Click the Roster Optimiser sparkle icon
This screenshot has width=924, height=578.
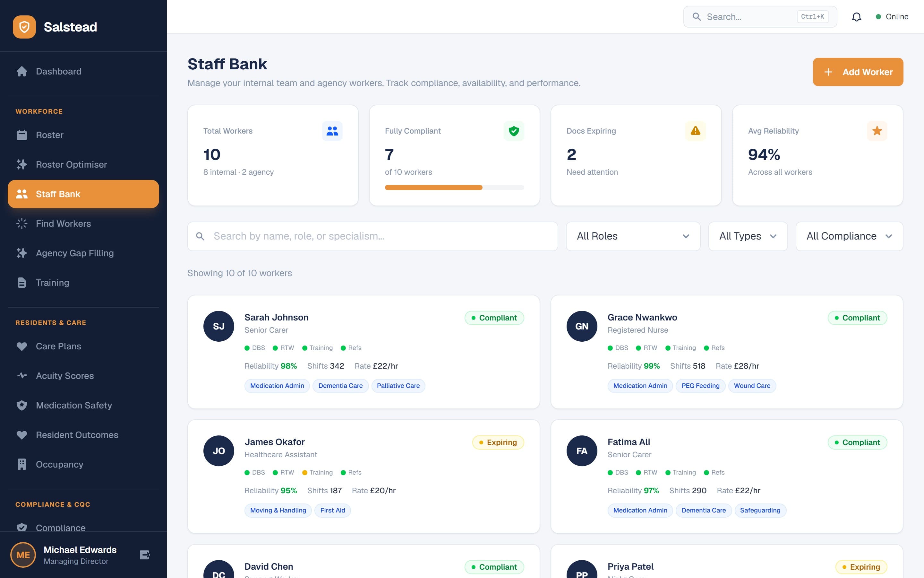(22, 164)
